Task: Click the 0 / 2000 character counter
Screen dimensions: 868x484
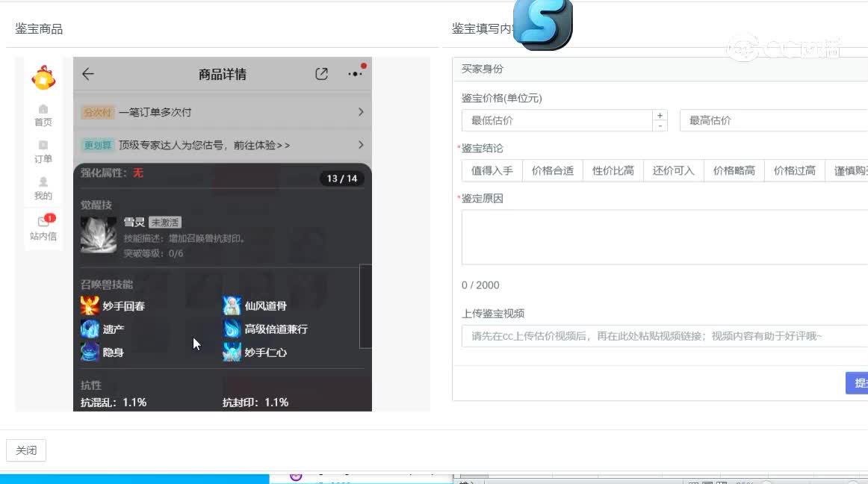Action: 480,285
